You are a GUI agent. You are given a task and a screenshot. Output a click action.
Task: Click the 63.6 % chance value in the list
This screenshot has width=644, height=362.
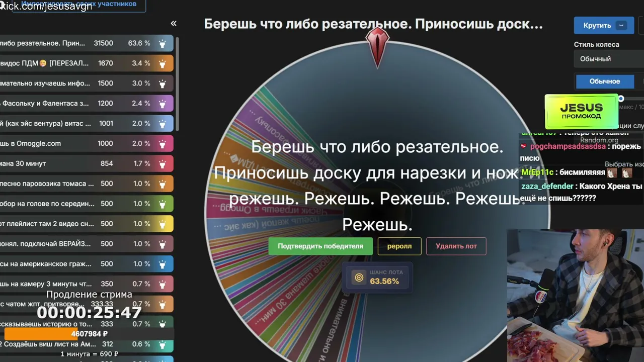[139, 43]
